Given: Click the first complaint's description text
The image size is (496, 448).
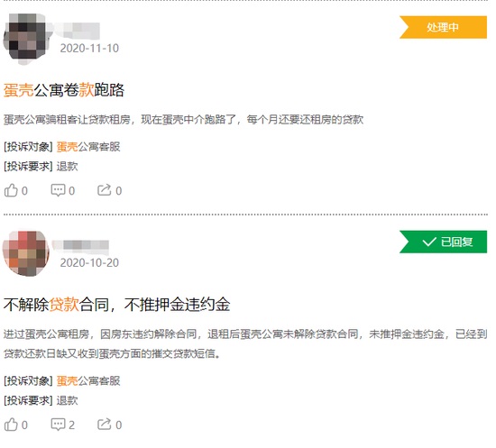Looking at the screenshot, I should (183, 120).
